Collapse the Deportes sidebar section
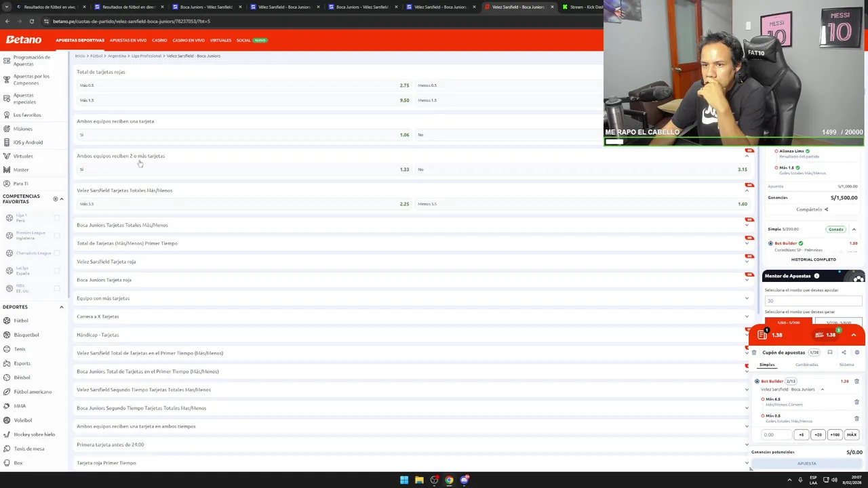The width and height of the screenshot is (868, 488). coord(62,307)
